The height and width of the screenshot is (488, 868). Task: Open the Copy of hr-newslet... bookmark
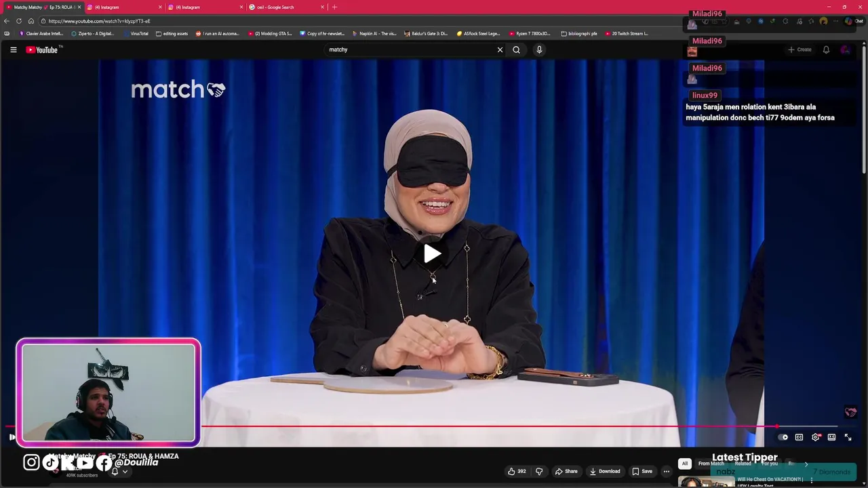coord(322,33)
